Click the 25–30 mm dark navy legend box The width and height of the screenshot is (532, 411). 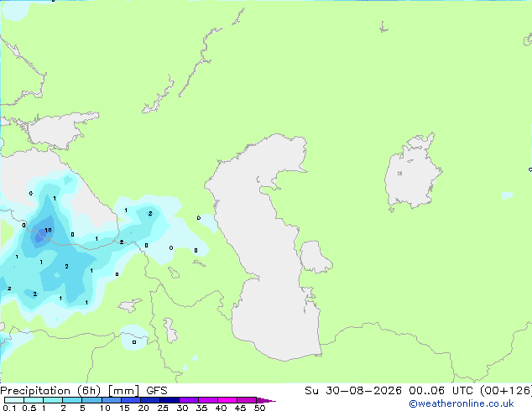tap(169, 400)
